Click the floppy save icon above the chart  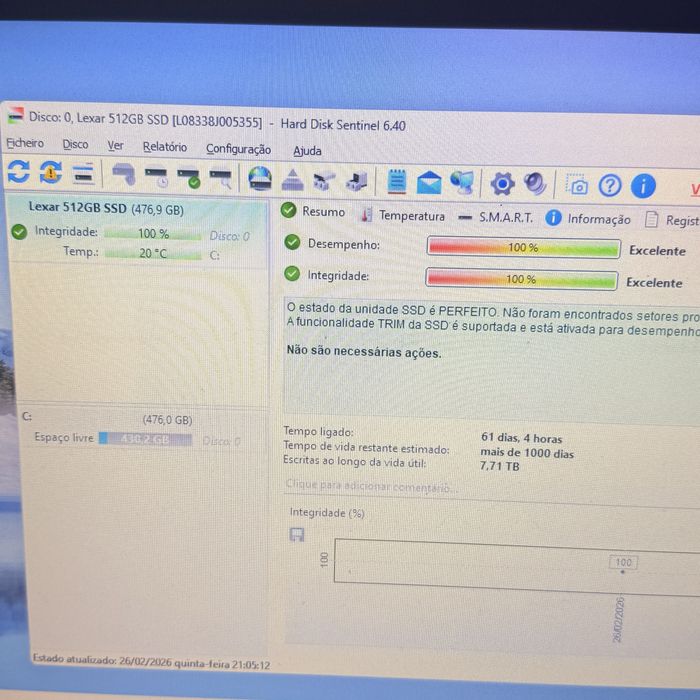pyautogui.click(x=297, y=534)
